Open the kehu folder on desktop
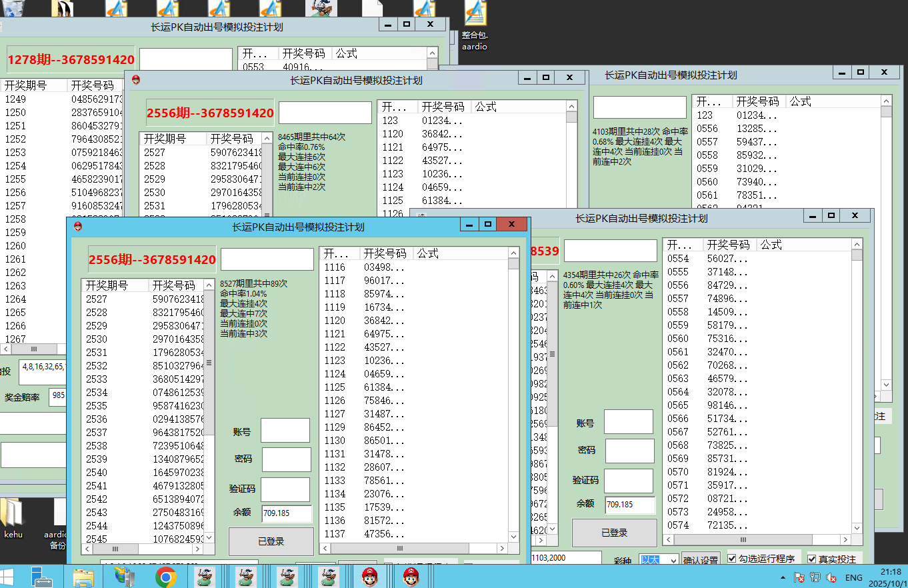Image resolution: width=908 pixels, height=588 pixels. pos(13,517)
